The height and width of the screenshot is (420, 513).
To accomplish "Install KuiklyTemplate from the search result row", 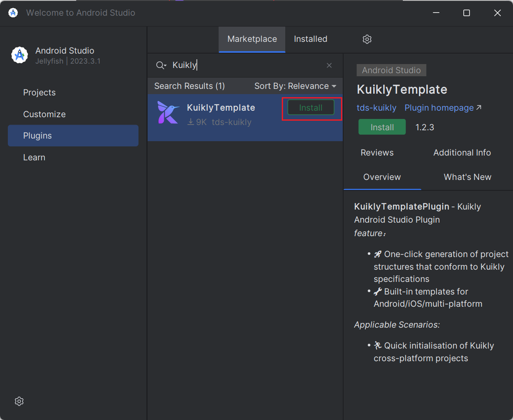I will (x=311, y=108).
